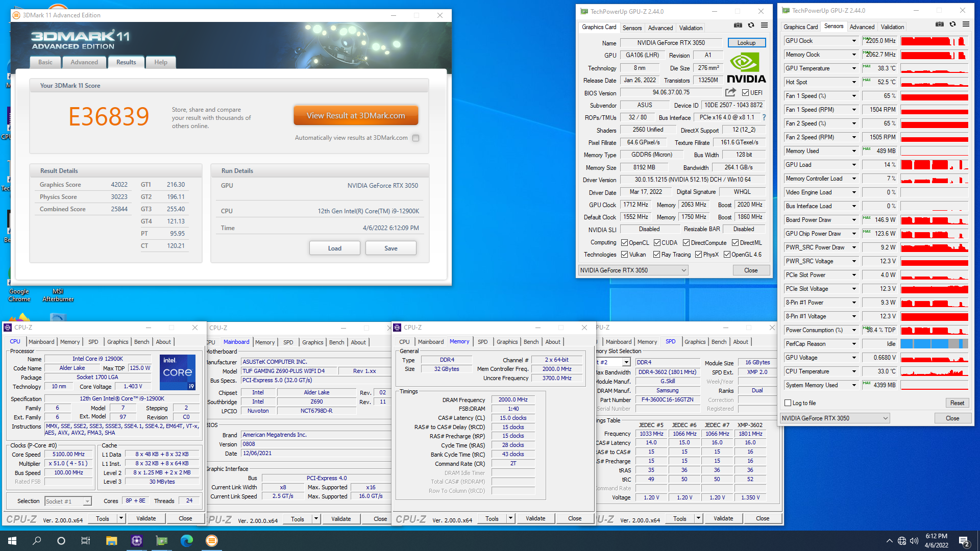Open 3DMark 11 orange icon on taskbar
This screenshot has height=551, width=980.
click(x=211, y=541)
